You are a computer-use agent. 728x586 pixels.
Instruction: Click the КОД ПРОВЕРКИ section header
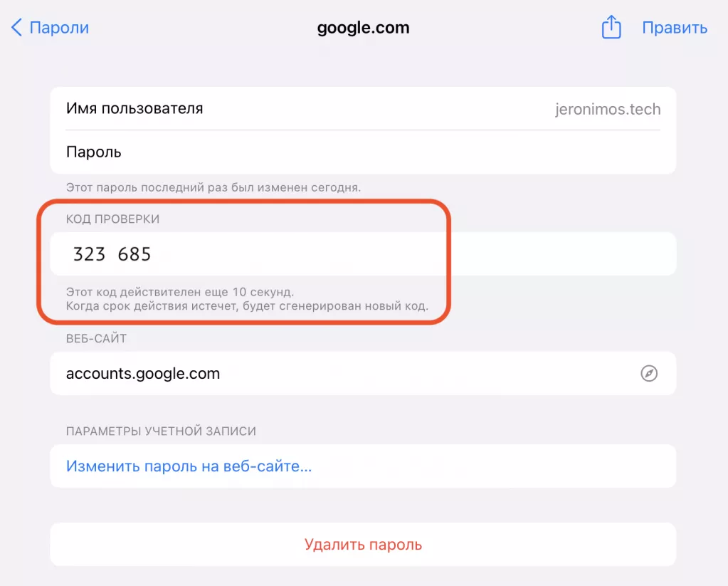pos(112,219)
